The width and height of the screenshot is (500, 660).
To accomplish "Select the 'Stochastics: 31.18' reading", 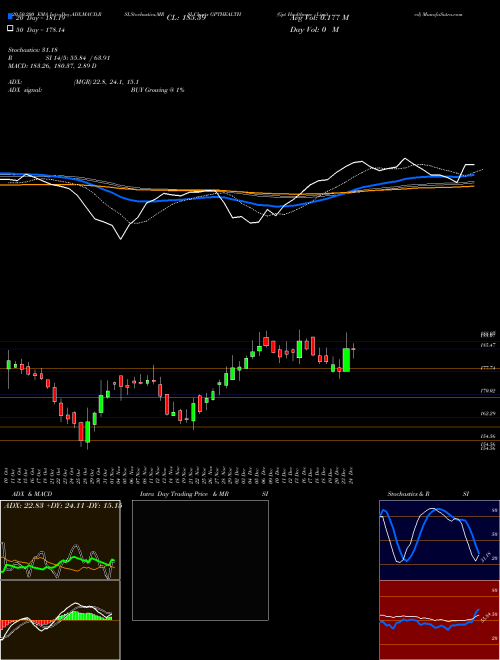I will [x=32, y=50].
